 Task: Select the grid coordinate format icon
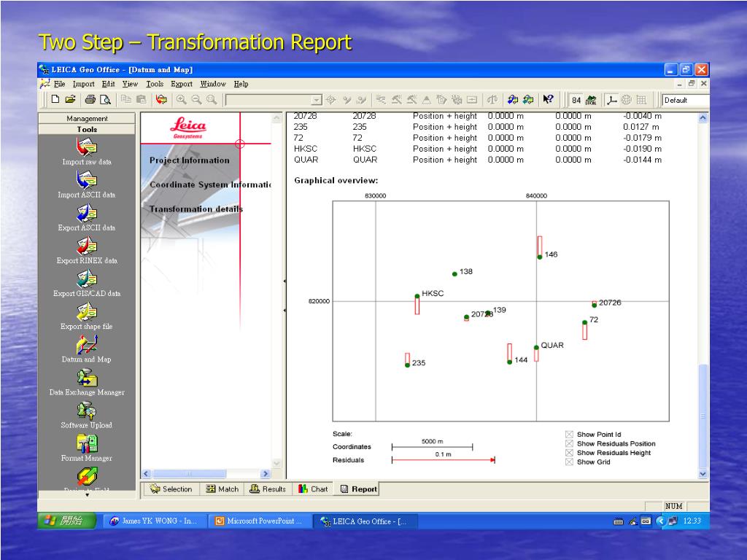tap(642, 100)
